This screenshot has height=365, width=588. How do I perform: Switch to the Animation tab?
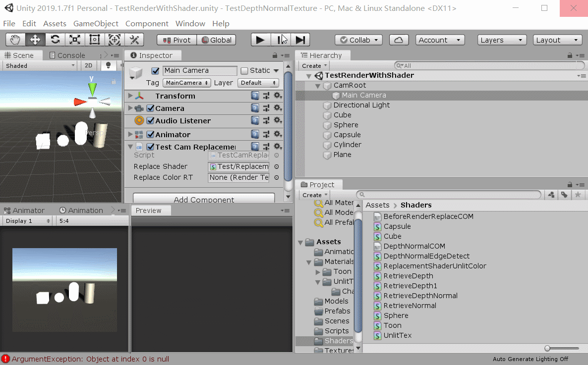click(x=81, y=210)
